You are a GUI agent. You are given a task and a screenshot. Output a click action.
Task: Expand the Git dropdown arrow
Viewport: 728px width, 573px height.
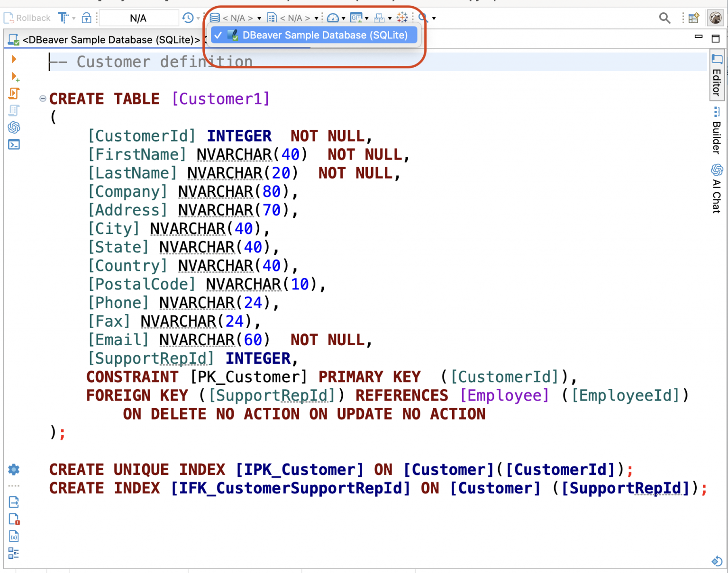367,18
